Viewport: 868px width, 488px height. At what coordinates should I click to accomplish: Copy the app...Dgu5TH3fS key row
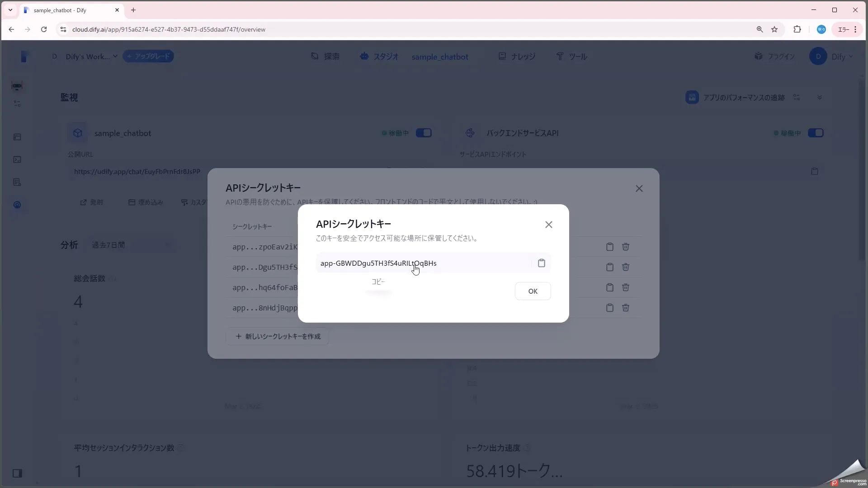point(609,267)
